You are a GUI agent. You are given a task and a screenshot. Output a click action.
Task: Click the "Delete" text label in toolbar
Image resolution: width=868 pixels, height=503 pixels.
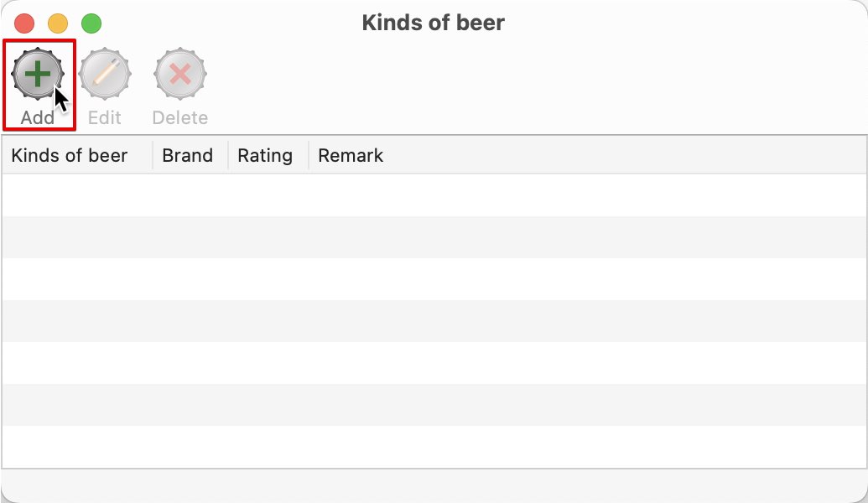click(180, 118)
